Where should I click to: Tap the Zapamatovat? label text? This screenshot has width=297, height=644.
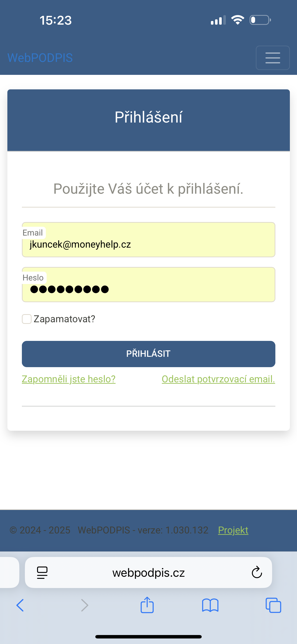point(64,319)
